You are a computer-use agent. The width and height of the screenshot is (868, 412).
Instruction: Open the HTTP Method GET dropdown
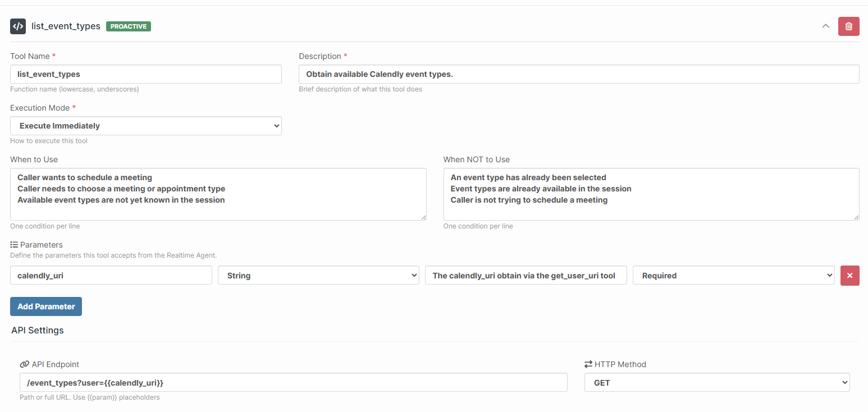pos(717,383)
